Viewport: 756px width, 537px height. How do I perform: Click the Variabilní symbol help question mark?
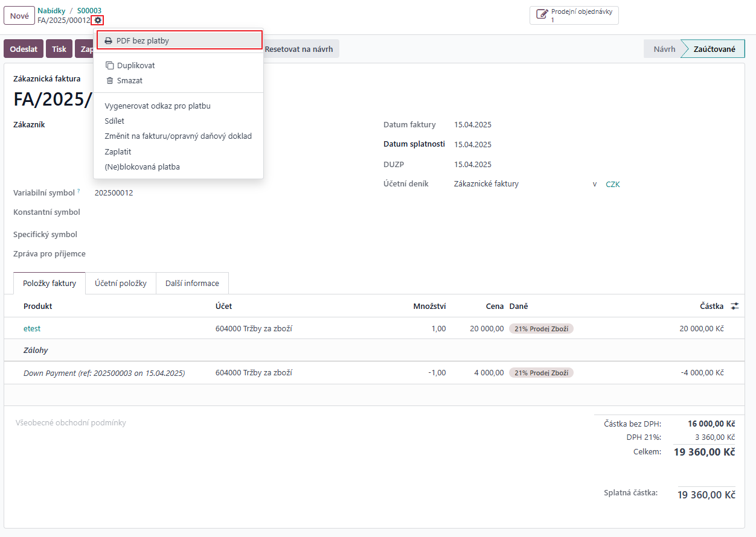[x=78, y=191]
